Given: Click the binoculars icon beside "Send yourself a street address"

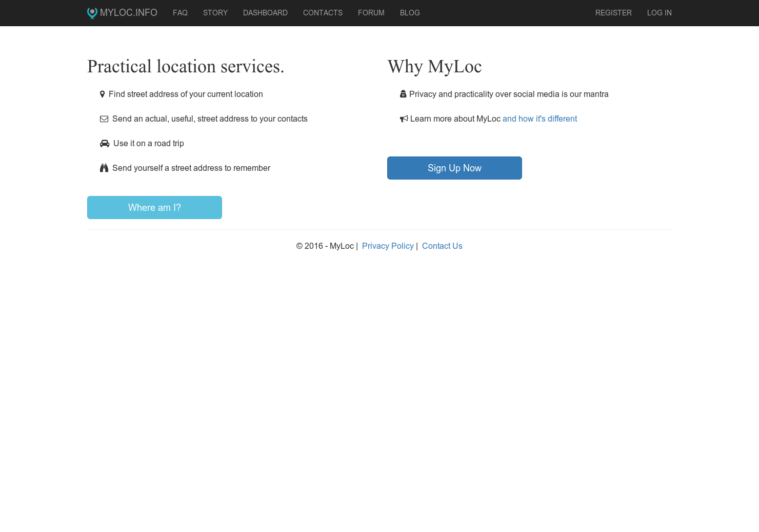Looking at the screenshot, I should [x=104, y=168].
